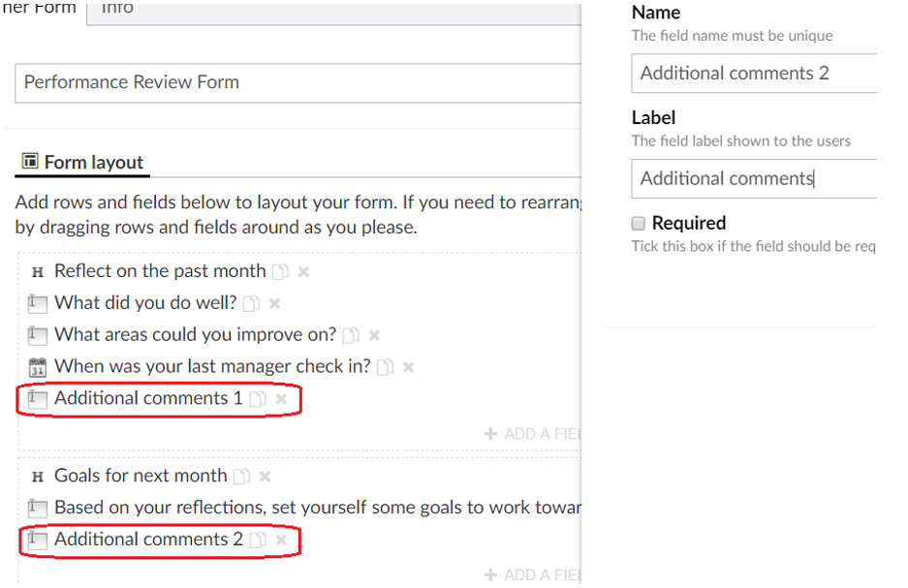908x588 pixels.
Task: Open the Form layout section tab
Action: point(83,163)
